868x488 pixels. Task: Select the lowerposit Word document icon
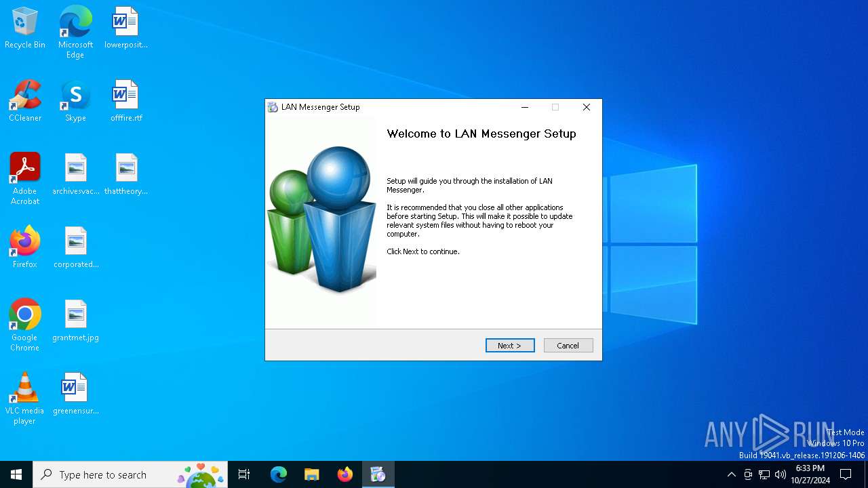point(126,28)
